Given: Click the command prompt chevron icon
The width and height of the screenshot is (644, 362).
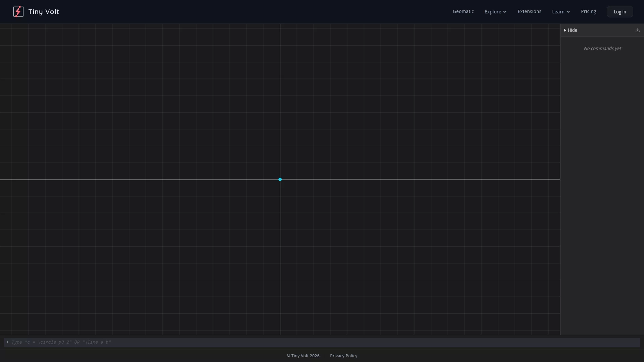Looking at the screenshot, I should tap(7, 342).
